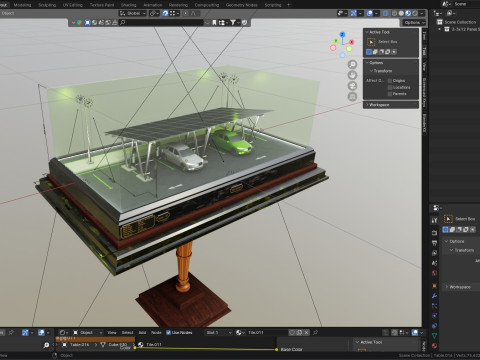Switch to the Texture Paint workspace tab

point(102,5)
